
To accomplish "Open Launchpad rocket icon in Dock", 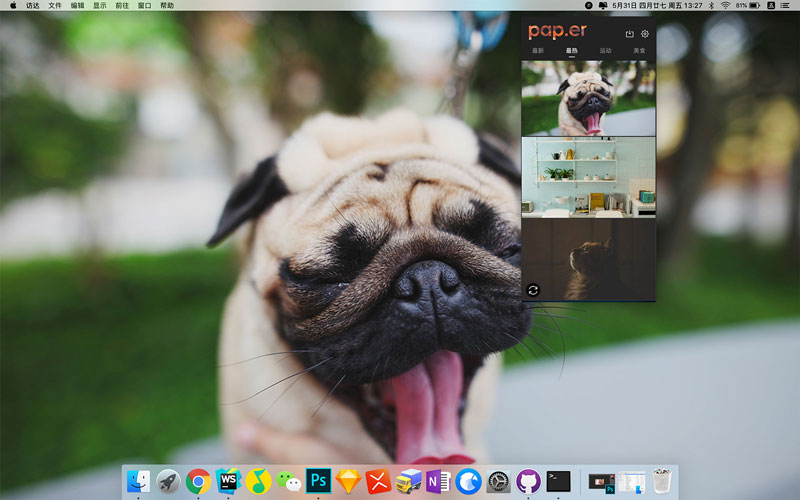I will (168, 481).
